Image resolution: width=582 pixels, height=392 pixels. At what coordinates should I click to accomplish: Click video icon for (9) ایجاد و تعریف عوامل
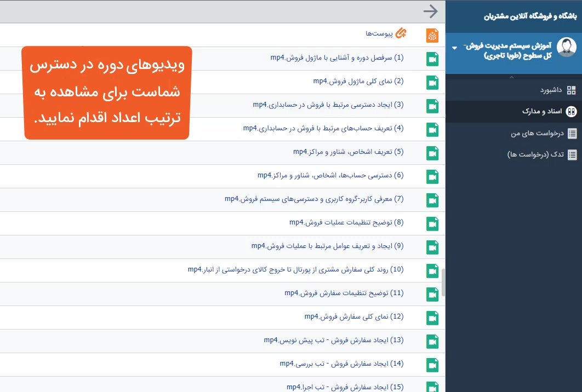pos(432,247)
